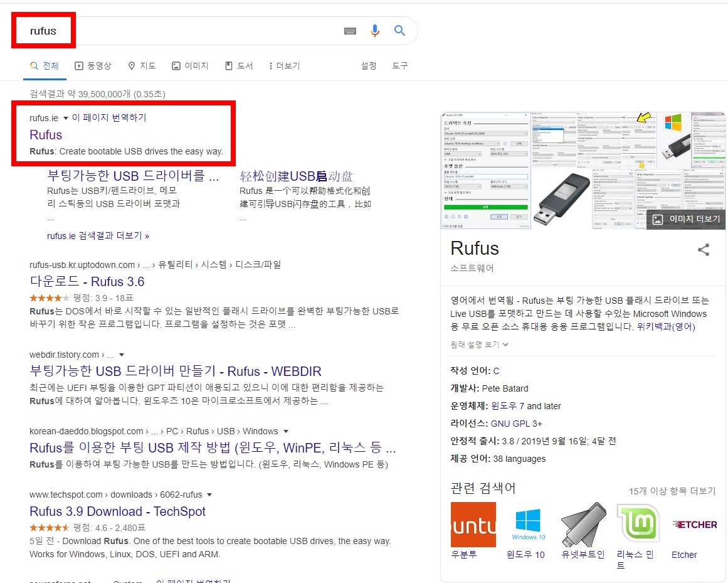Expand techspot.com result dropdown arrow
The image size is (728, 583).
pyautogui.click(x=209, y=495)
